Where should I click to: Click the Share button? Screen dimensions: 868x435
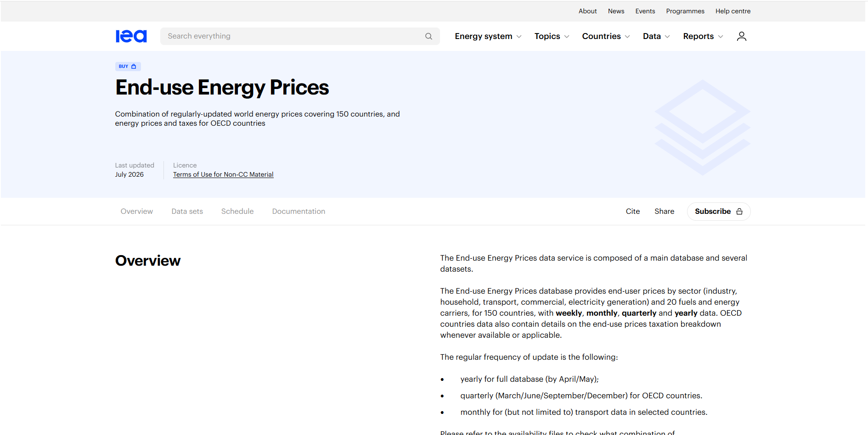tap(664, 212)
